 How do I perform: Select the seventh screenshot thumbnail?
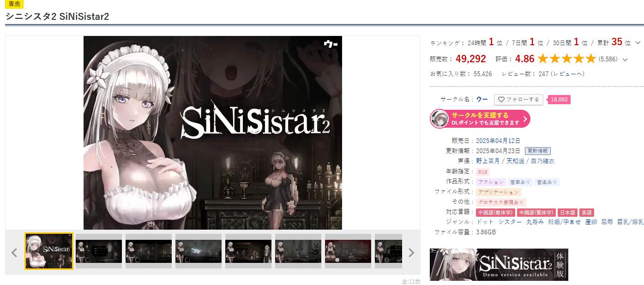pos(348,251)
